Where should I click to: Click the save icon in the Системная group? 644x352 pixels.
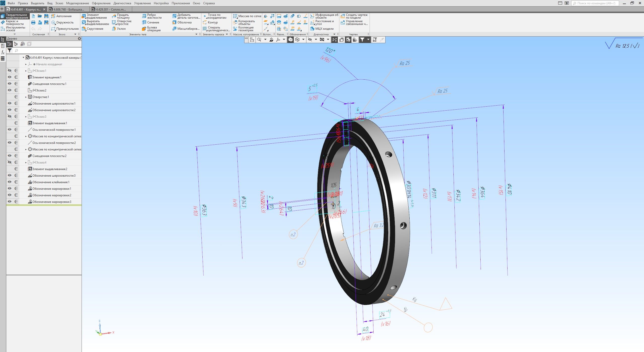click(x=46, y=16)
